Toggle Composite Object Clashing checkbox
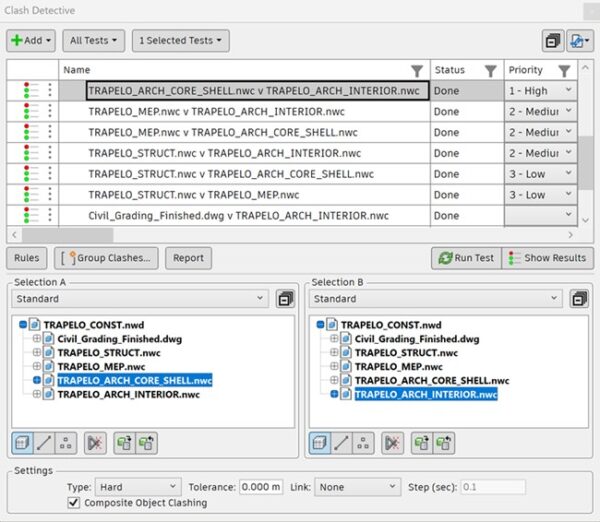The width and height of the screenshot is (600, 522). tap(73, 502)
